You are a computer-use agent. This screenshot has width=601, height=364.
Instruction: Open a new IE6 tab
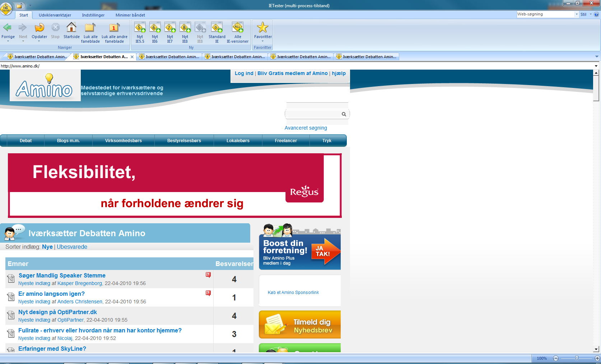[155, 27]
